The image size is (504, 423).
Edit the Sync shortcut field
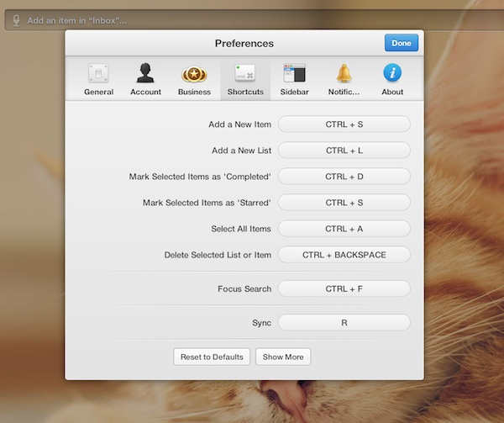click(344, 322)
